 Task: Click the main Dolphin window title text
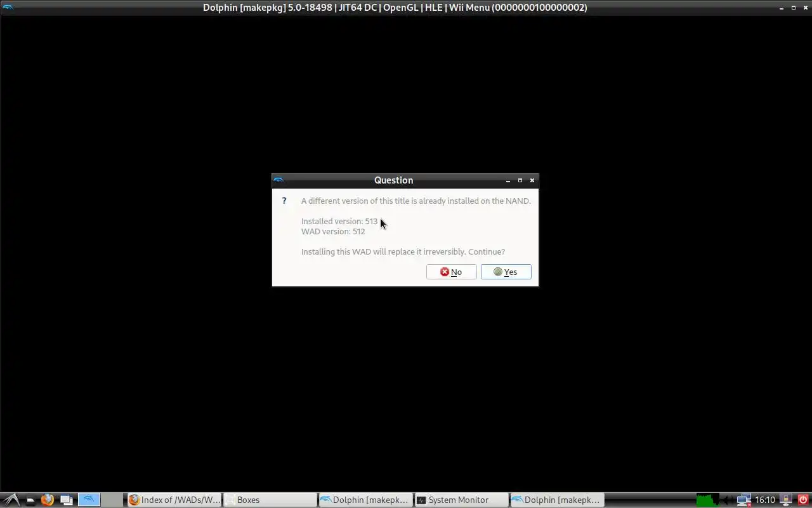click(395, 8)
